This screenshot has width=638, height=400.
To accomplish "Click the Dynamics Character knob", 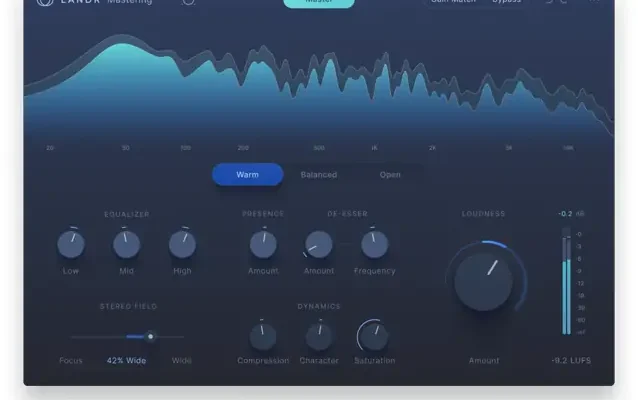I will coord(319,335).
